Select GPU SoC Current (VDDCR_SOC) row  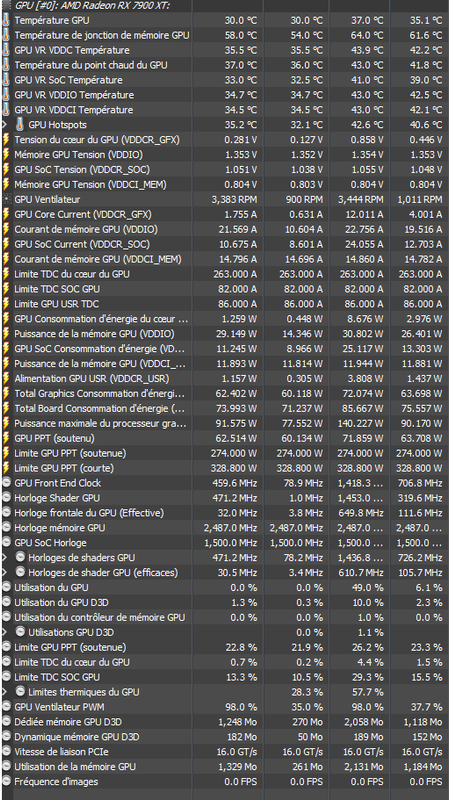pos(224,244)
